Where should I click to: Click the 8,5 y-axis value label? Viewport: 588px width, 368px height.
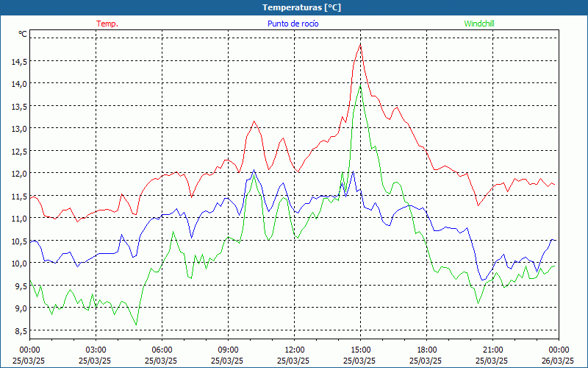click(x=21, y=330)
